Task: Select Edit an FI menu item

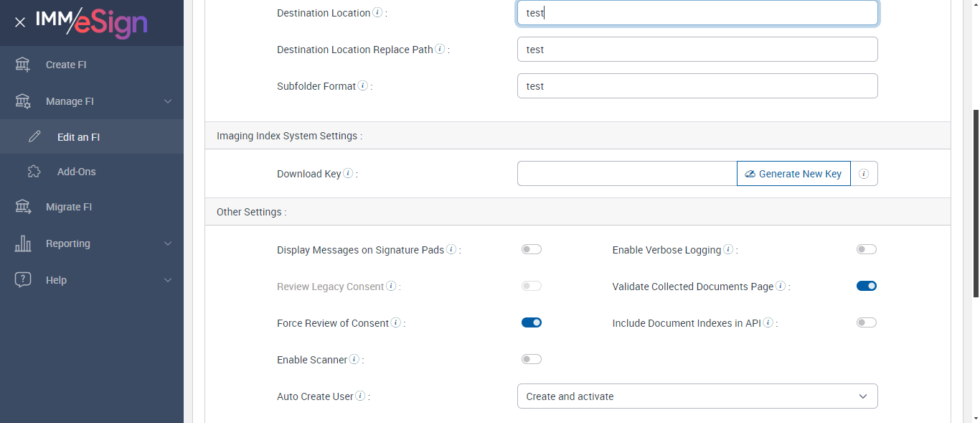Action: [78, 137]
